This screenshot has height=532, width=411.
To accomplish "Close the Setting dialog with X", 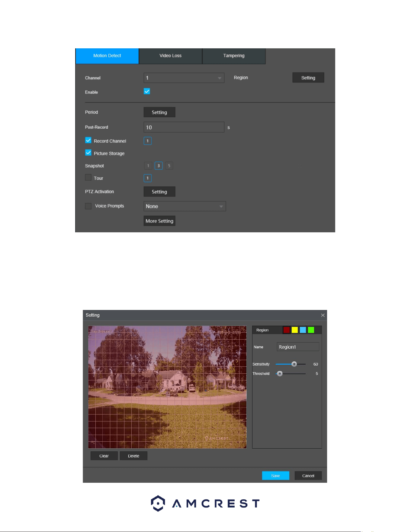I will (323, 315).
